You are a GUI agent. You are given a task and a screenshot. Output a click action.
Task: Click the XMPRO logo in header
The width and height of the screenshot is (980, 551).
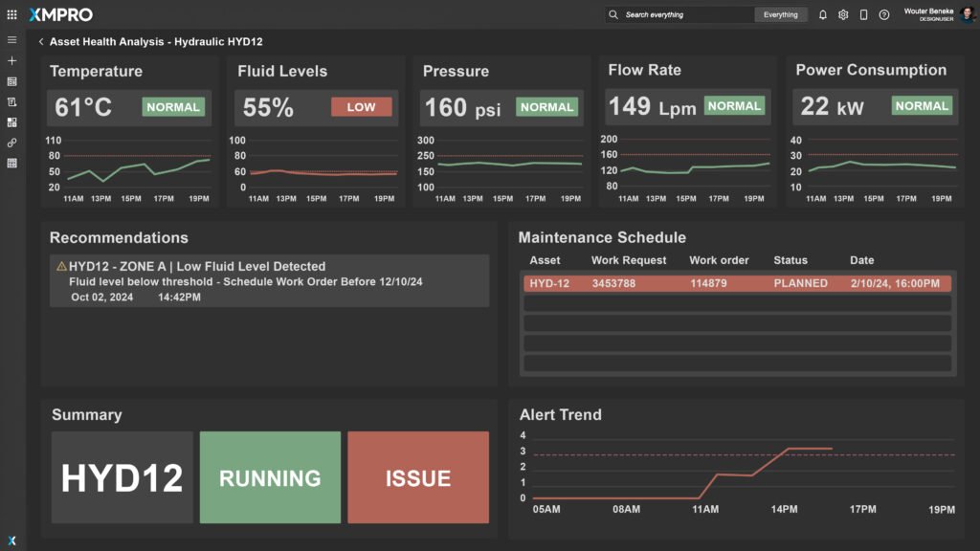click(x=61, y=14)
